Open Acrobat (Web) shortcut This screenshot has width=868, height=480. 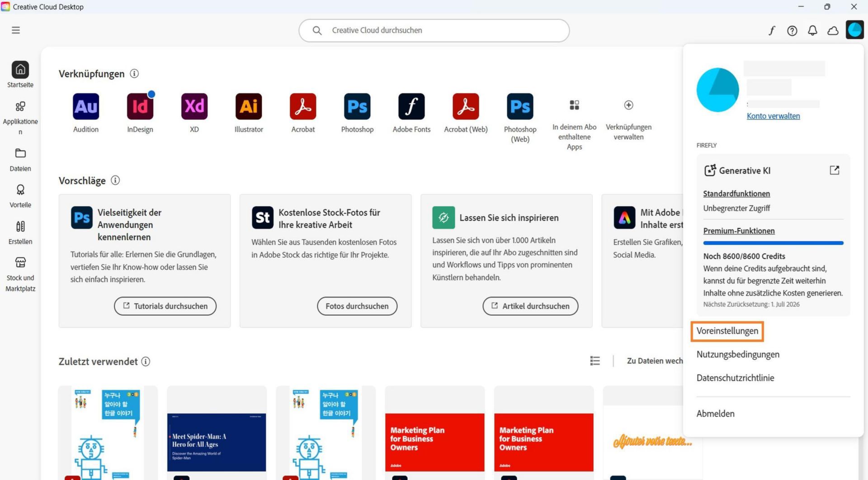pyautogui.click(x=466, y=107)
